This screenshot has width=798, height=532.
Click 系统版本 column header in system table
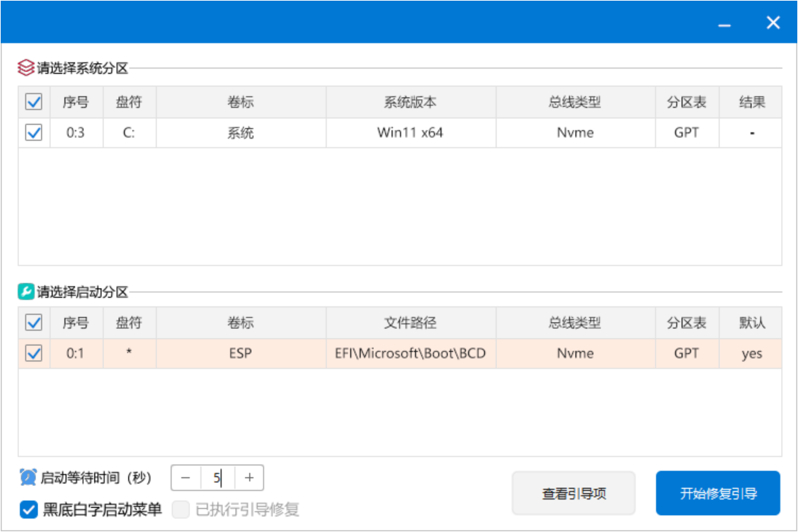pyautogui.click(x=411, y=103)
